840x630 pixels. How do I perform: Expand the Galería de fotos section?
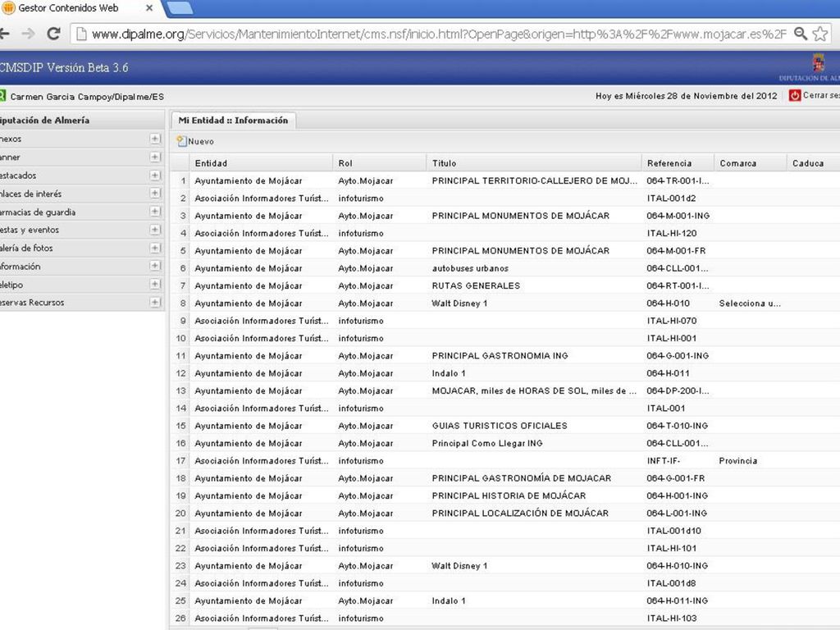[x=155, y=248]
